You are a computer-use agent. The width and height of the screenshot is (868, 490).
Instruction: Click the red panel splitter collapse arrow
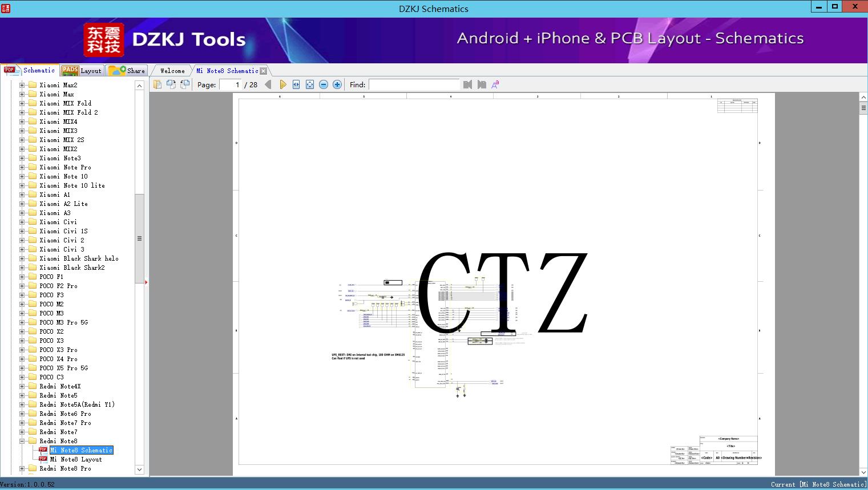point(146,282)
